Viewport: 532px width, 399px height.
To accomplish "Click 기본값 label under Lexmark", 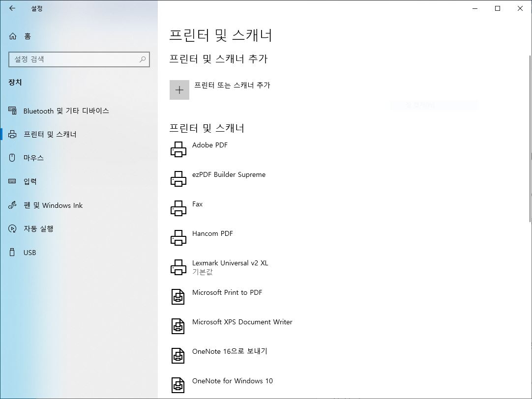I will pos(202,272).
